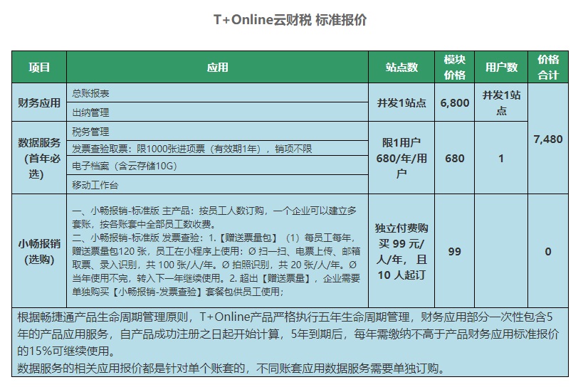Click the 移动工作台 cell
583x392 pixels.
click(x=218, y=184)
